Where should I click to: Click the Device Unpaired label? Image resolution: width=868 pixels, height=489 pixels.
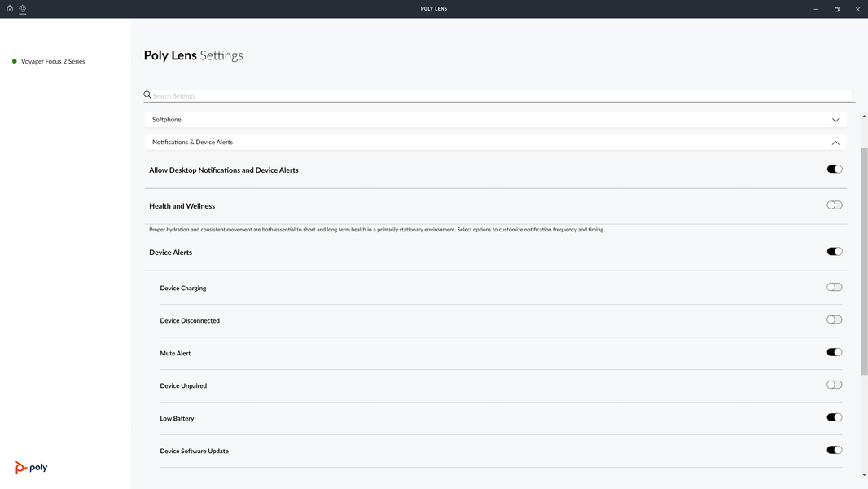183,386
